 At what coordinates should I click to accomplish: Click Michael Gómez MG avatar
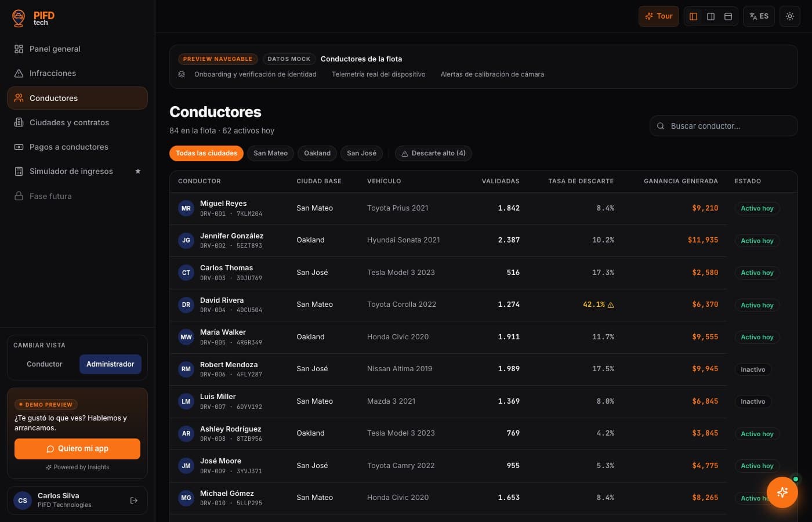pos(186,498)
